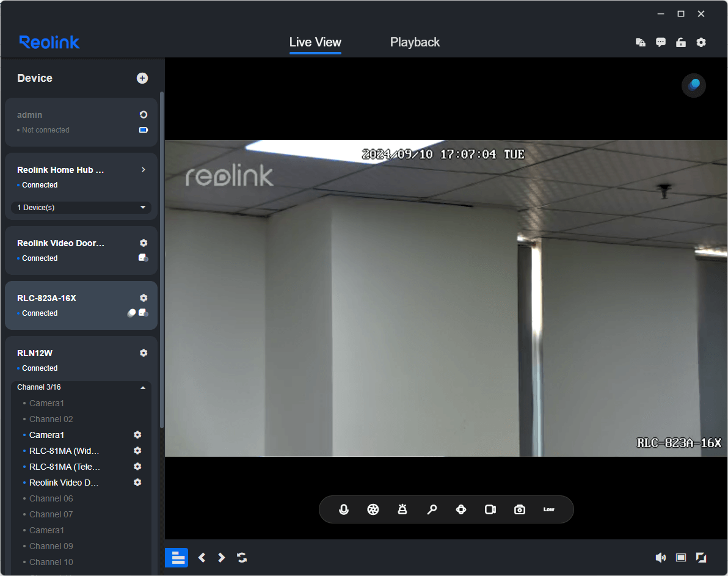The image size is (728, 576).
Task: Go to the previous camera page
Action: click(x=202, y=558)
